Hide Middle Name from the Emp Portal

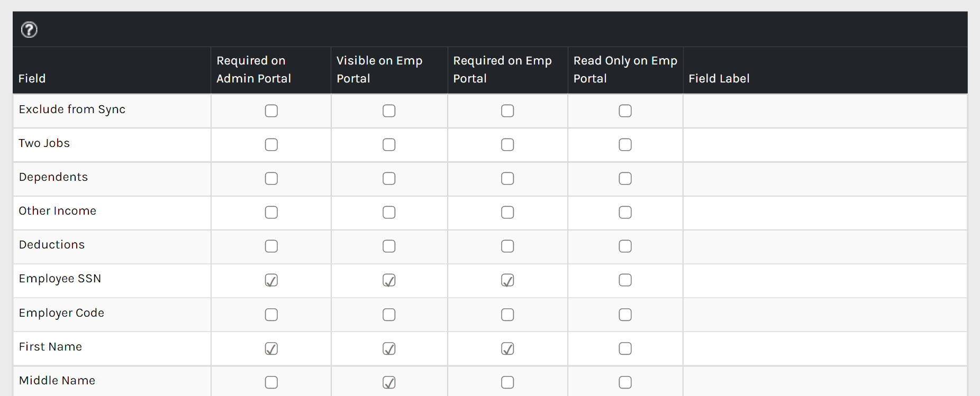[389, 382]
